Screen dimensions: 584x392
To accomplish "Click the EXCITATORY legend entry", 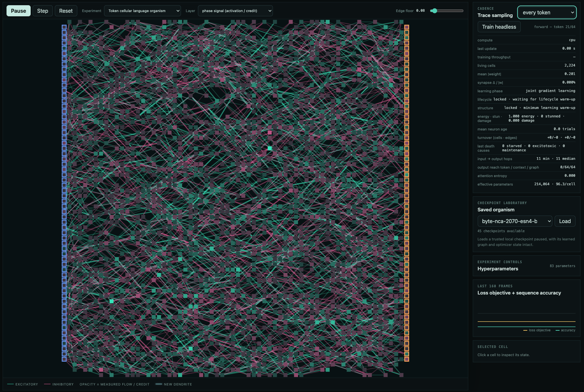I will point(22,384).
